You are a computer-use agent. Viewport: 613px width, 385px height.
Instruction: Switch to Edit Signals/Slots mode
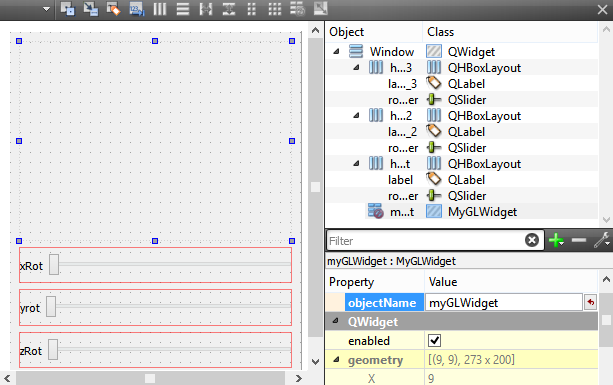click(x=91, y=9)
